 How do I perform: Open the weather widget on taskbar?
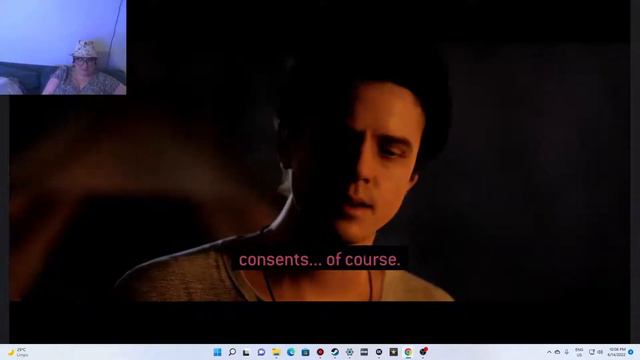coord(18,352)
